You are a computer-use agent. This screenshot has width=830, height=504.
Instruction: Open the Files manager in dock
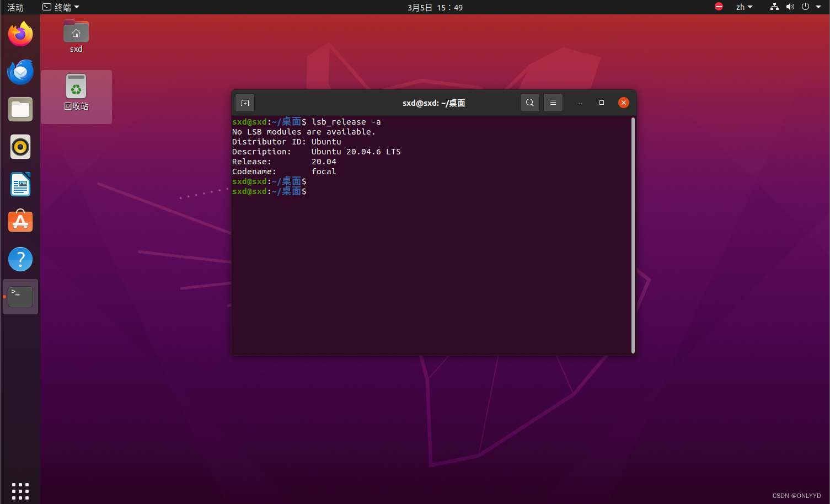(20, 110)
